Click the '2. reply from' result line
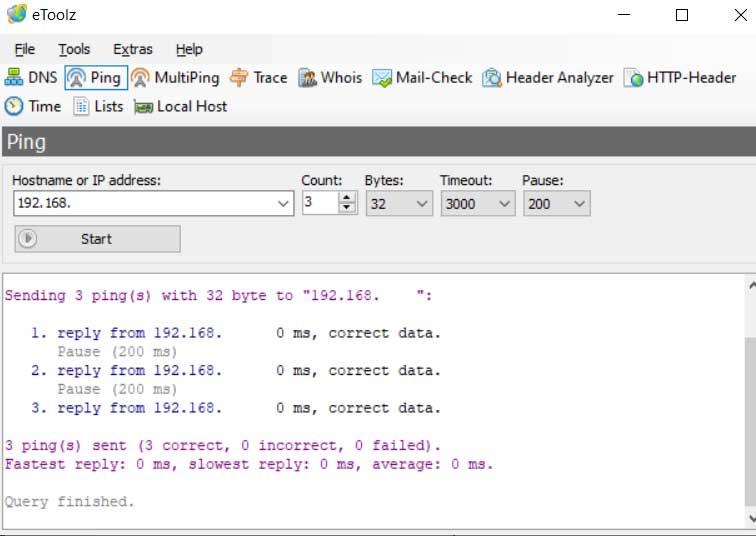 pyautogui.click(x=236, y=371)
